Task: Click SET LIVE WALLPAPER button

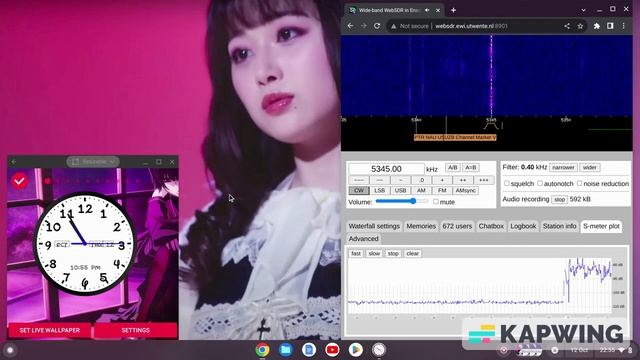Action: pyautogui.click(x=49, y=330)
